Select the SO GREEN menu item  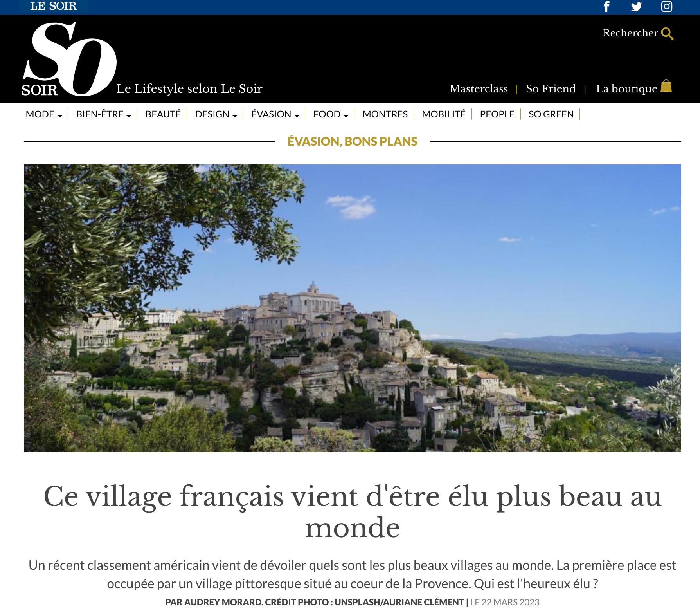coord(551,114)
